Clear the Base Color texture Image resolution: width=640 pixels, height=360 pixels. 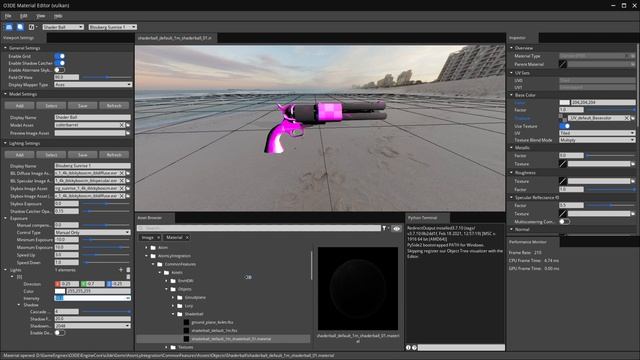click(627, 118)
